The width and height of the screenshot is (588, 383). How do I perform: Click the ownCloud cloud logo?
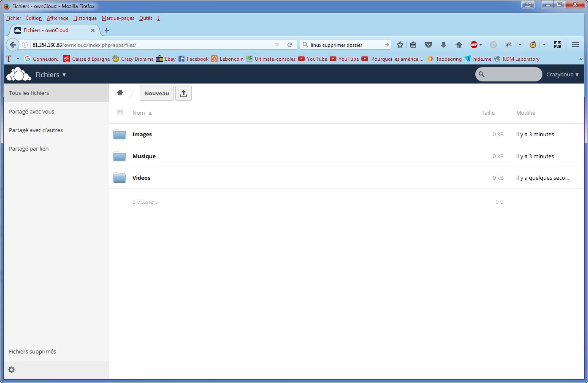coord(19,74)
